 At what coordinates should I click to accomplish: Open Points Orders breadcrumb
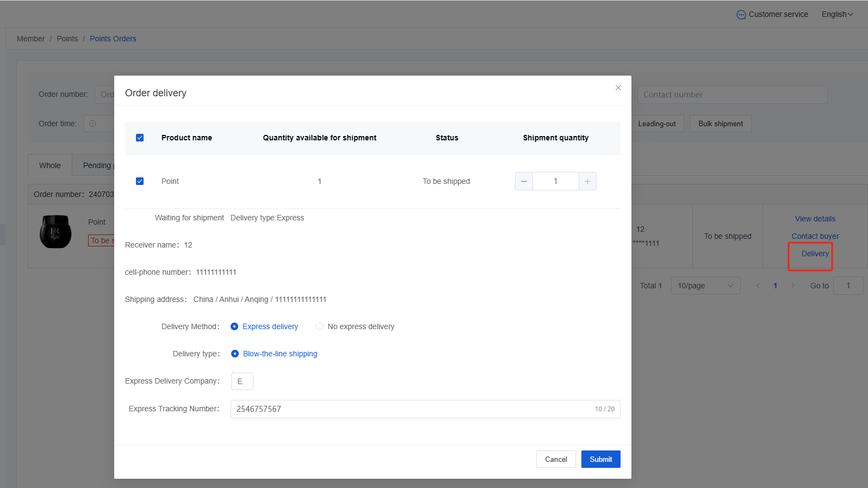(x=113, y=39)
